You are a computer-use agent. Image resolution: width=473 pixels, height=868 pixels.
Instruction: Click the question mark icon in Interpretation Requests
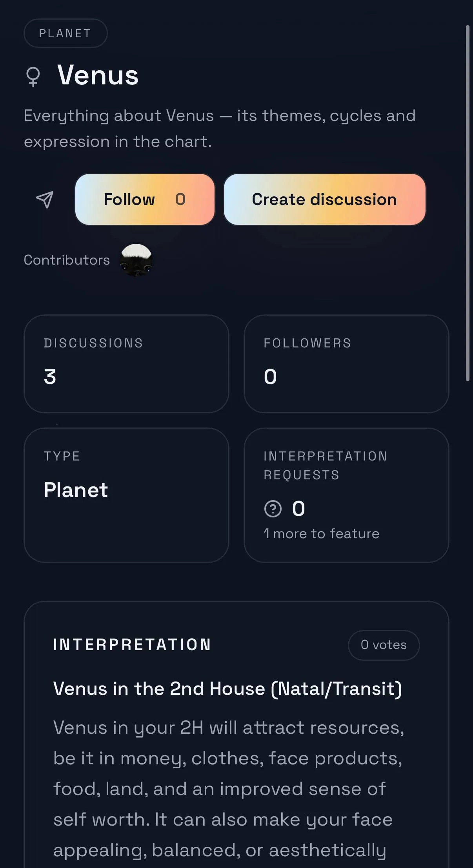(273, 509)
